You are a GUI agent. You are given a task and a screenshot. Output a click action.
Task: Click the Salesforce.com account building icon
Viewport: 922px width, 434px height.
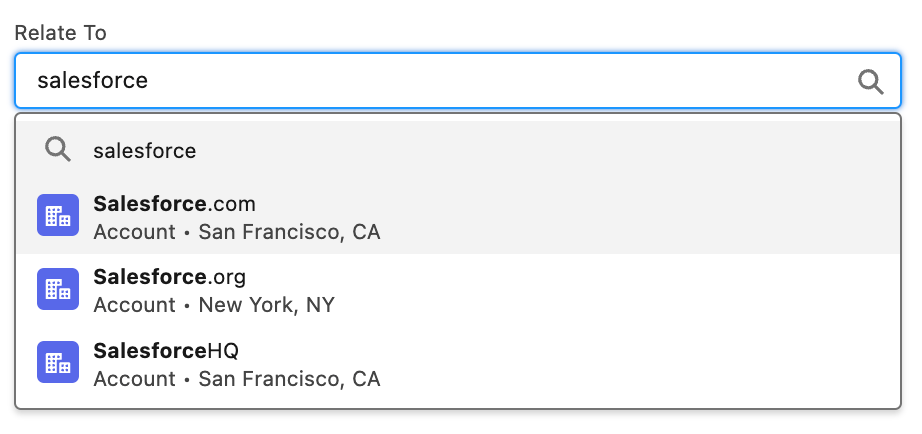pyautogui.click(x=58, y=216)
